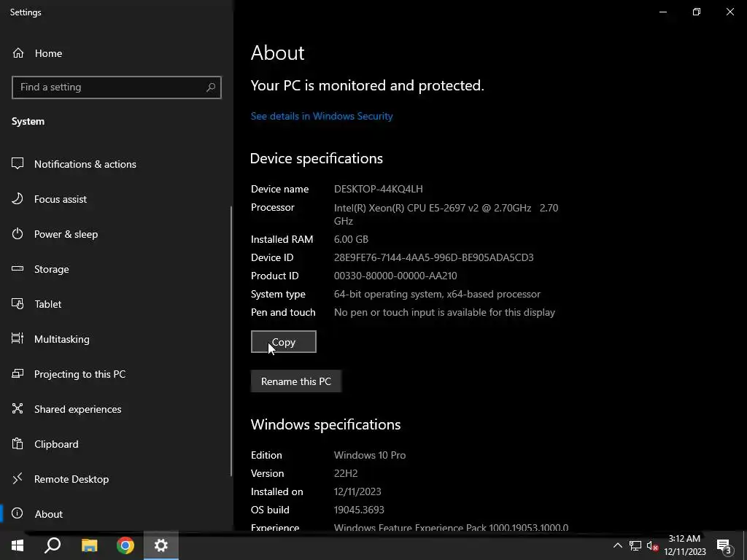Close the Settings window

[x=729, y=12]
